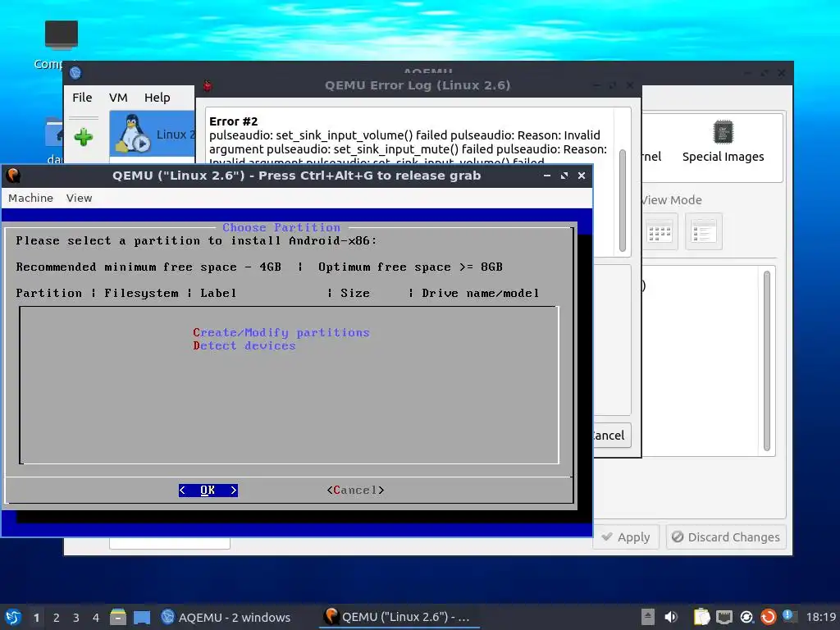The image size is (840, 630).
Task: Maximize the QEMU Linux 2.6 window
Action: click(x=564, y=176)
